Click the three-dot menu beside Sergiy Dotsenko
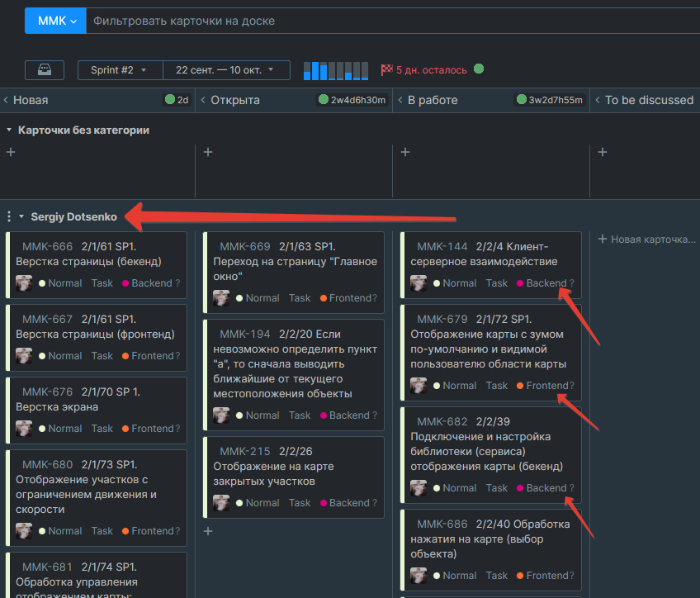The width and height of the screenshot is (700, 598). [x=9, y=216]
